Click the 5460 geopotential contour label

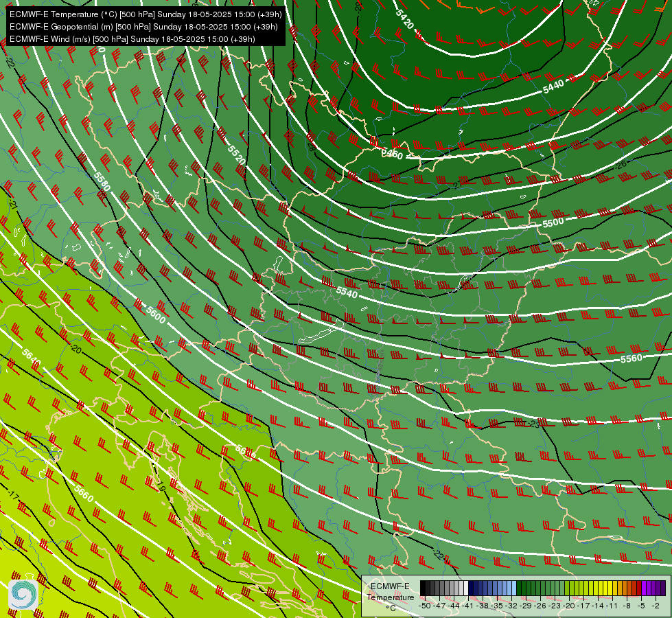(392, 154)
